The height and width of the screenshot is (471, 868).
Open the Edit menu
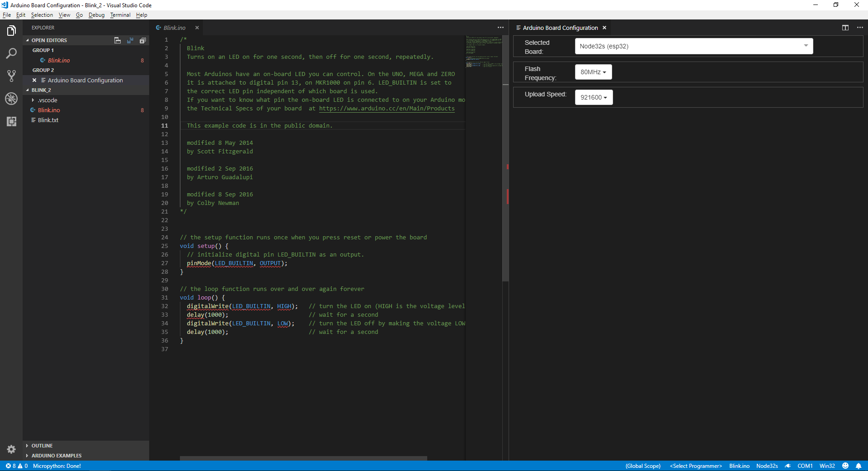click(x=21, y=15)
